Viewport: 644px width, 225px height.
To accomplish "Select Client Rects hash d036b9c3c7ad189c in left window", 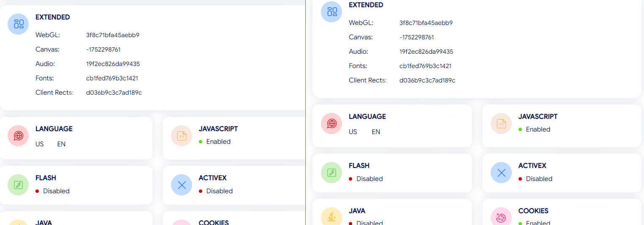I will click(114, 93).
